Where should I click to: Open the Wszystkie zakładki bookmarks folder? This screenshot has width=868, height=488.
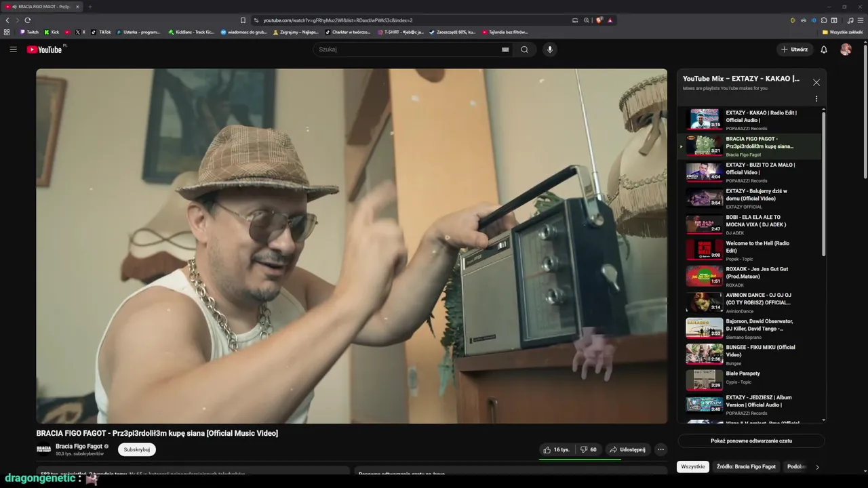(x=844, y=32)
